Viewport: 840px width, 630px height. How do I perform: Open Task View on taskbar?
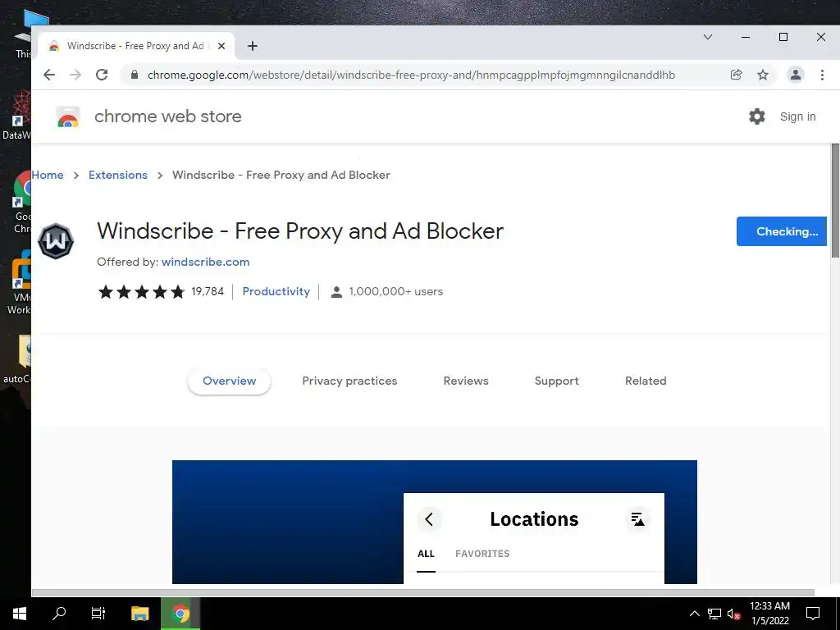point(98,614)
